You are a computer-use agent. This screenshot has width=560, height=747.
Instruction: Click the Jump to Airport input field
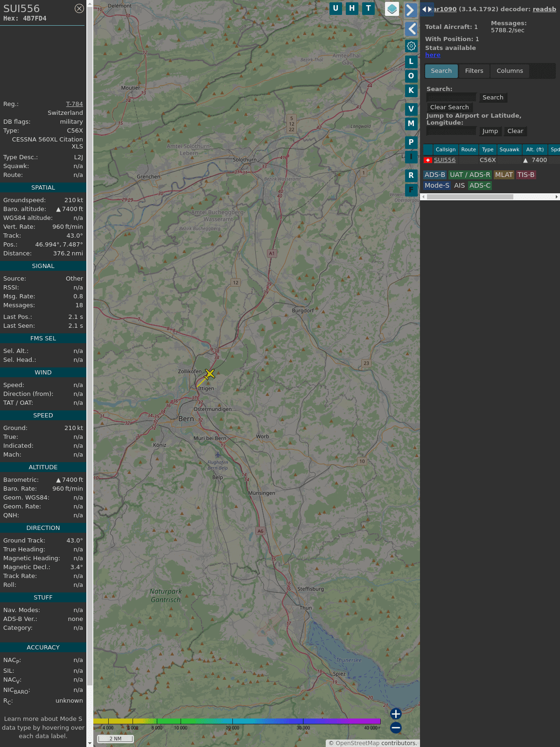(x=451, y=131)
